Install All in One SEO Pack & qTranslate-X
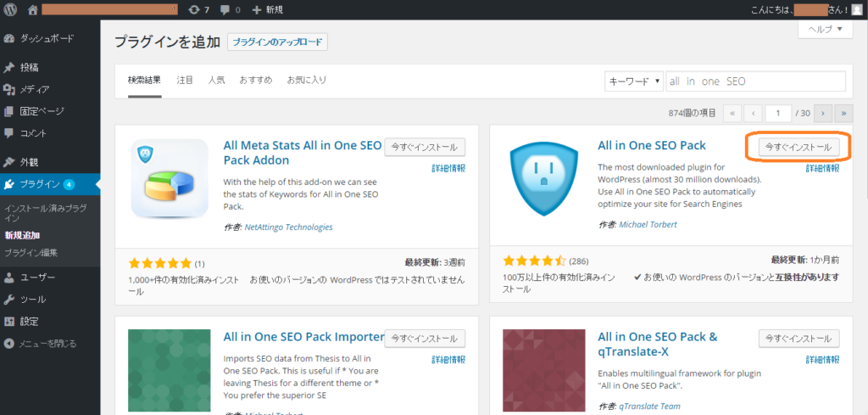Viewport: 868px width, 415px height. coord(798,339)
